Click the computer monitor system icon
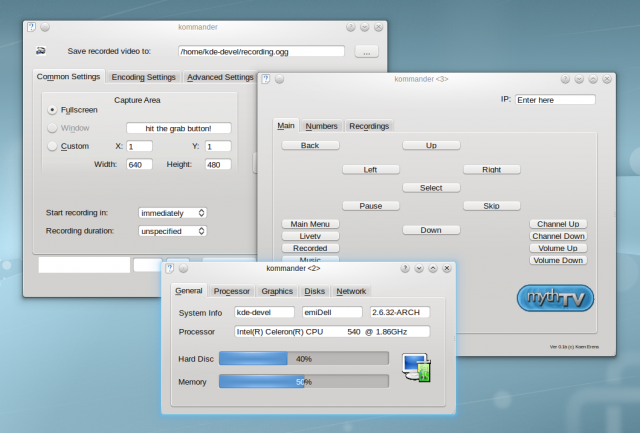The image size is (640, 433). [416, 368]
